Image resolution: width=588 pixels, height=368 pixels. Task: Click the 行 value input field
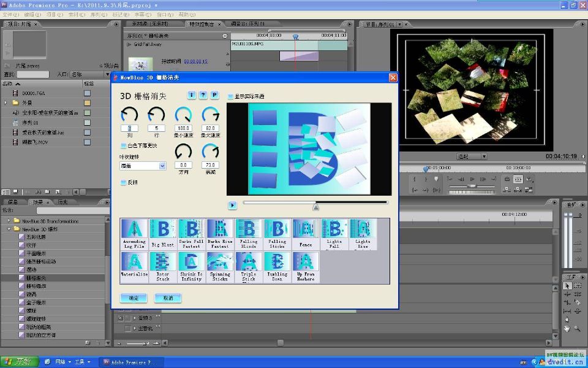pos(156,128)
